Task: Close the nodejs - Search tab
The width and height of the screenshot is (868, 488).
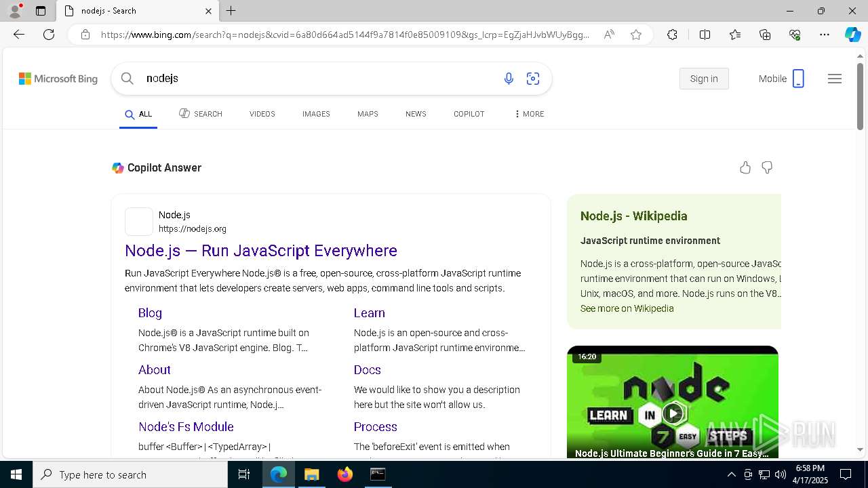Action: coord(208,11)
